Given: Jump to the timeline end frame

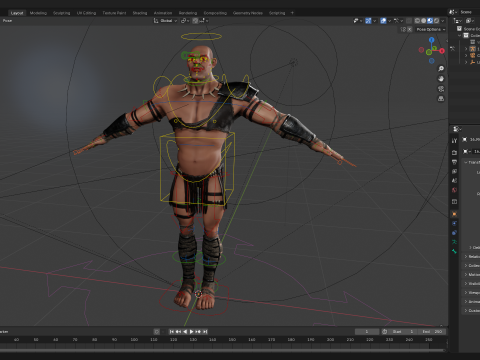Looking at the screenshot, I should (205, 332).
